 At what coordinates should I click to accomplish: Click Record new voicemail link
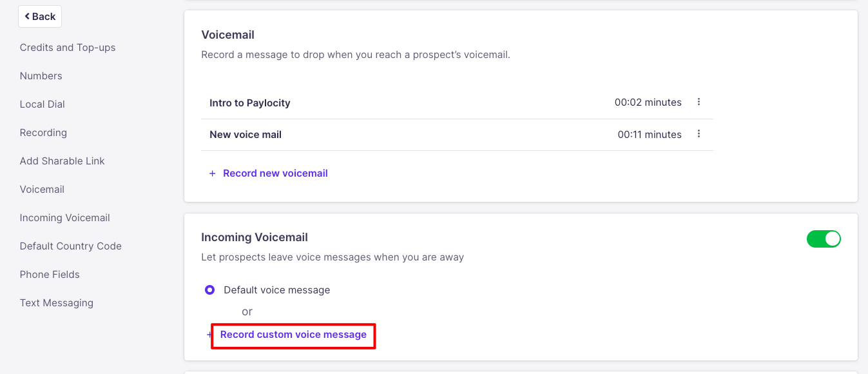275,173
